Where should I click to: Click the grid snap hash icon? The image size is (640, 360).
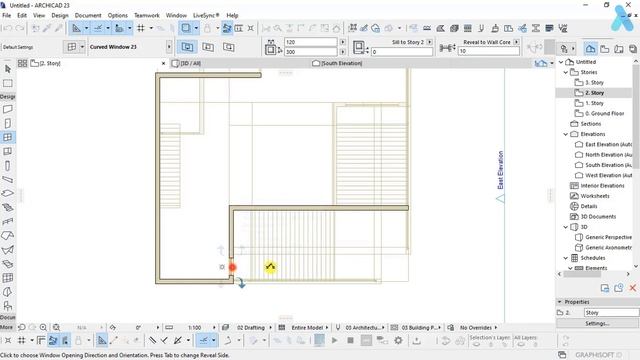coord(141,28)
